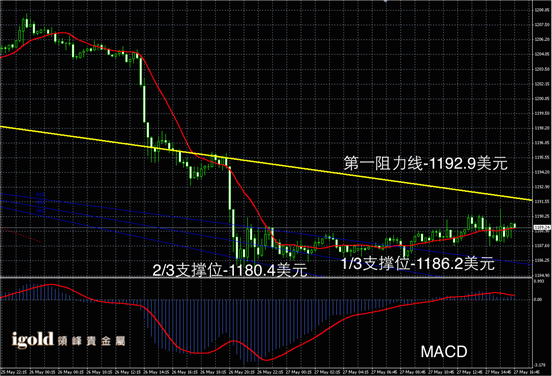This screenshot has height=376, width=552.
Task: Click the current price tag on price axis
Action: pyautogui.click(x=542, y=227)
